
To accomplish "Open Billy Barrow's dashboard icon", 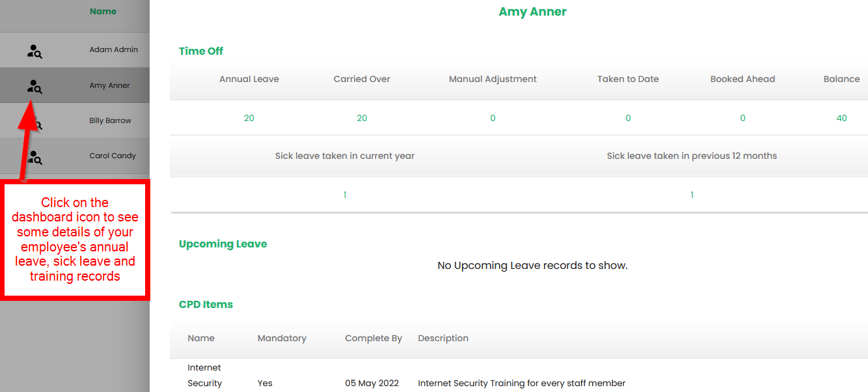I will pyautogui.click(x=38, y=124).
